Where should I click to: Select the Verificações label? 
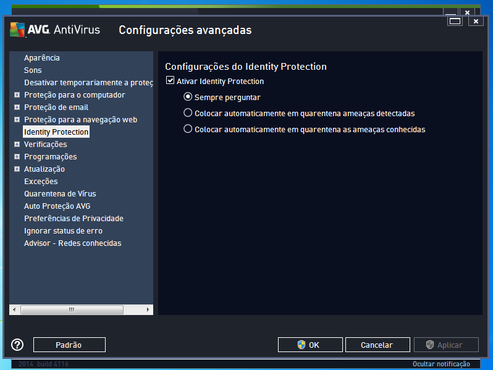pyautogui.click(x=45, y=144)
